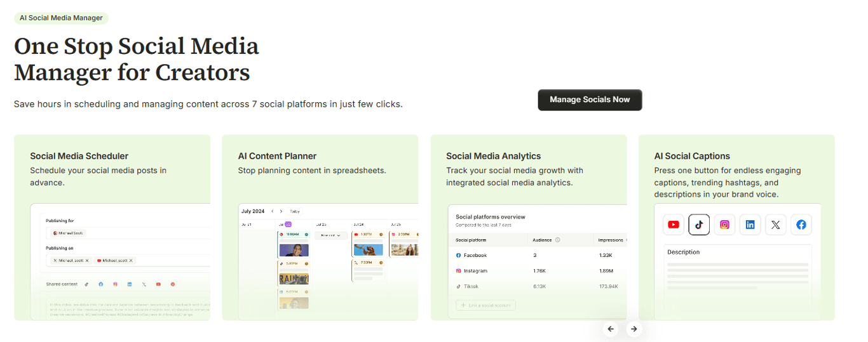868x342 pixels.
Task: Go to previous month in July 2024 calendar
Action: pos(273,211)
